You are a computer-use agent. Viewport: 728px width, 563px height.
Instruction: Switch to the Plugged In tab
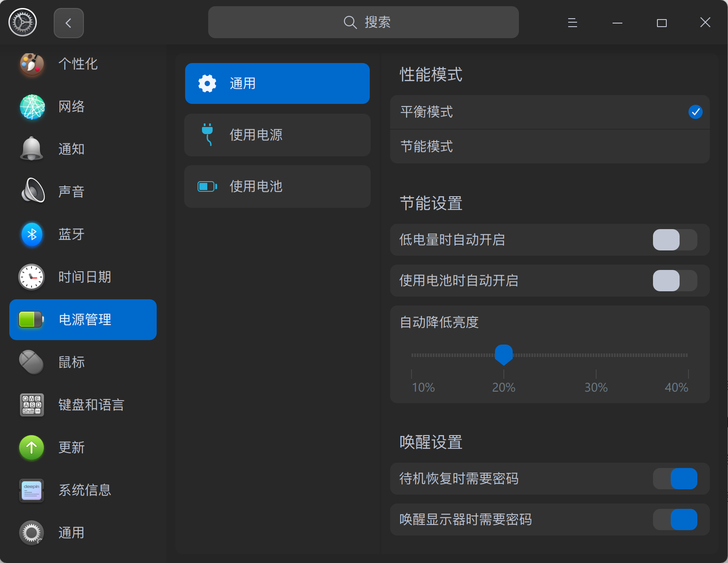[277, 135]
